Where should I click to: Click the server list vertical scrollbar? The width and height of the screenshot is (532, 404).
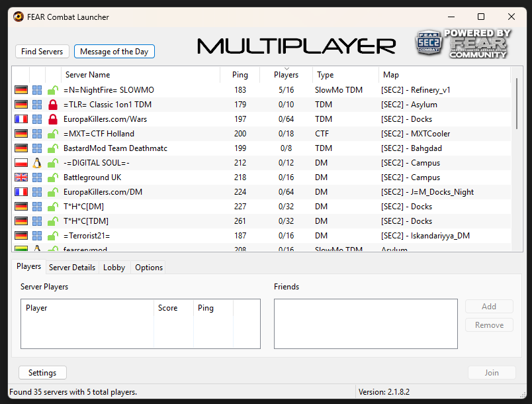[x=517, y=104]
